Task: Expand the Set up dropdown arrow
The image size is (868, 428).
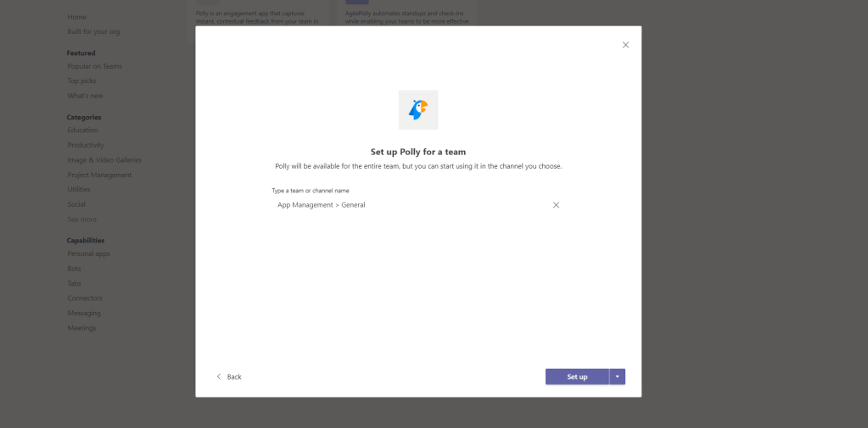Action: click(x=617, y=376)
